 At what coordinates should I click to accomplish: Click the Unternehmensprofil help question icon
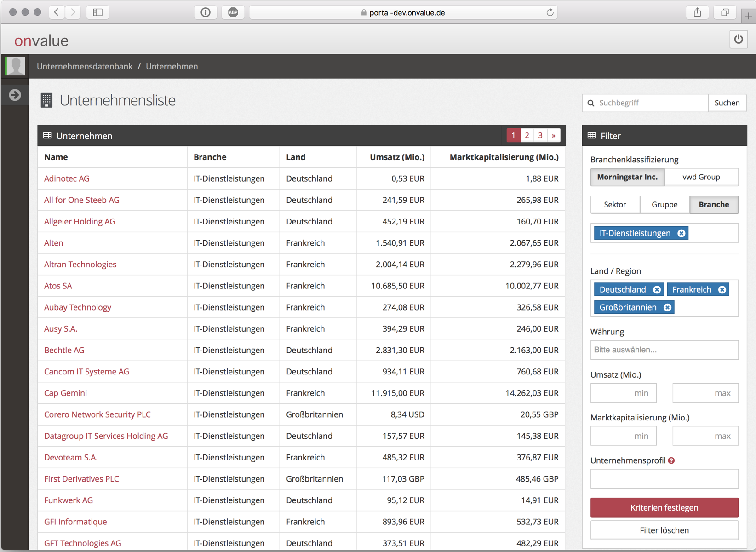point(671,460)
